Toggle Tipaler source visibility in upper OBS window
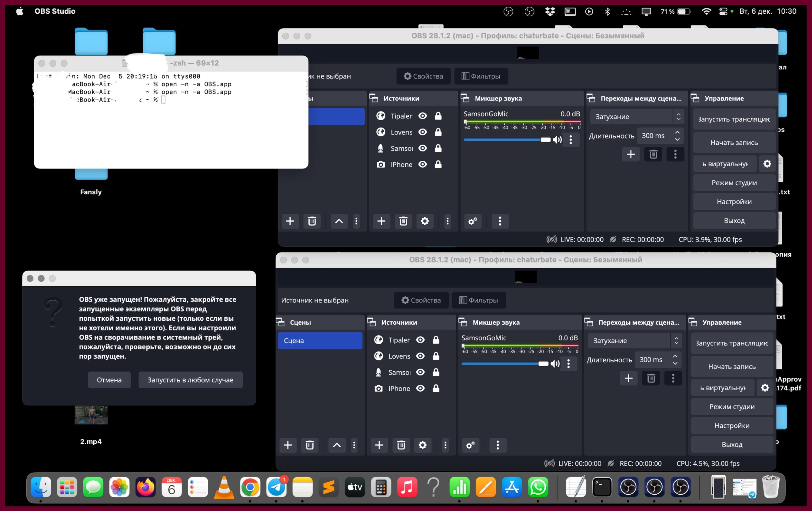 coord(423,116)
